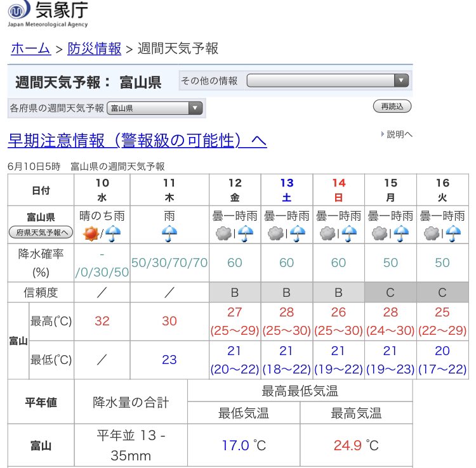This screenshot has height=468, width=476.
Task: Select the date header 10 水
Action: (102, 190)
